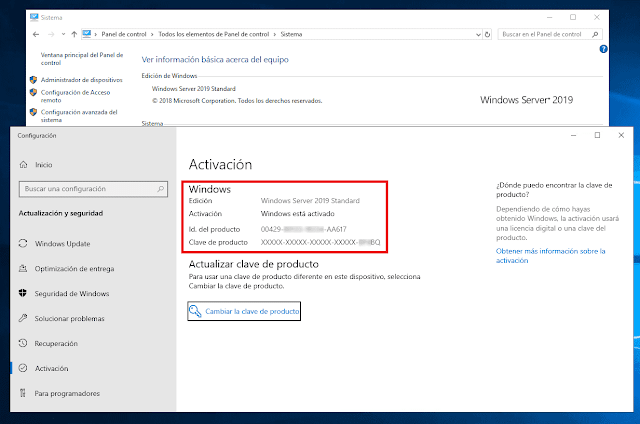The image size is (640, 424).
Task: Click the up arrow in Sistema window
Action: point(74,34)
